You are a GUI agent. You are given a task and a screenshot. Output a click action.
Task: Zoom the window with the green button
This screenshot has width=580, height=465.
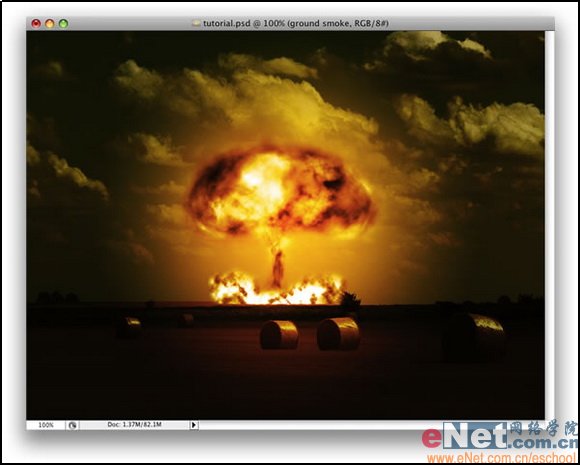tap(63, 24)
